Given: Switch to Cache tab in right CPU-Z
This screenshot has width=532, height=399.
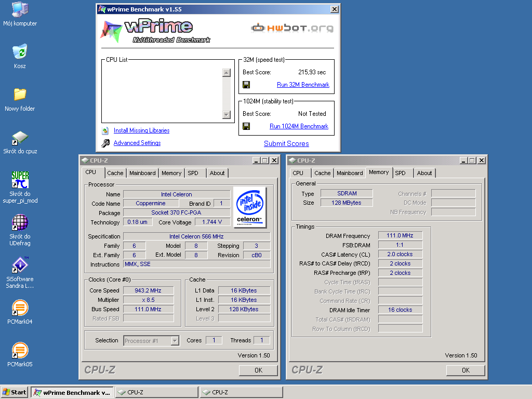Looking at the screenshot, I should click(322, 173).
